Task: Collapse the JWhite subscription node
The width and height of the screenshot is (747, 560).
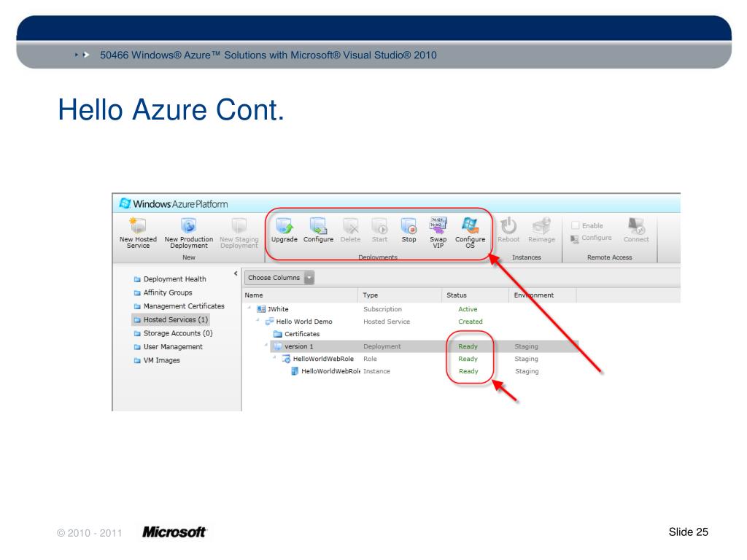Action: click(x=249, y=308)
